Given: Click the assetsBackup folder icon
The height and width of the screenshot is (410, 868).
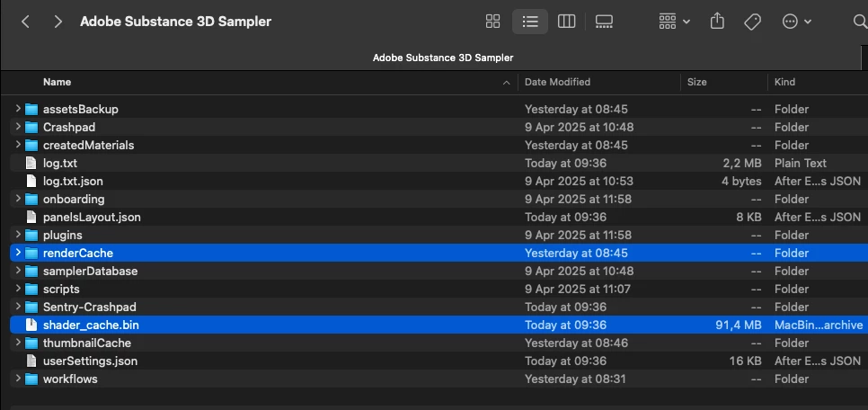Looking at the screenshot, I should pyautogui.click(x=31, y=109).
